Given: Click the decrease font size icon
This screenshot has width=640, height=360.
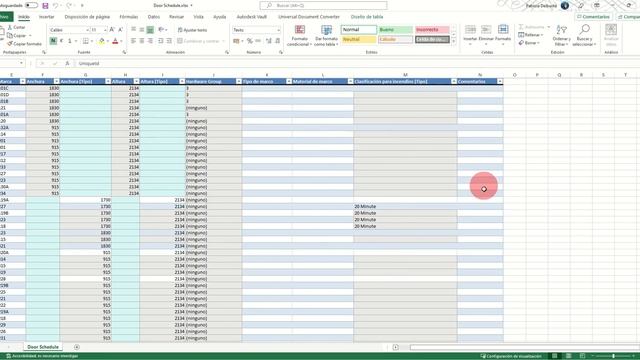Looking at the screenshot, I should [121, 30].
